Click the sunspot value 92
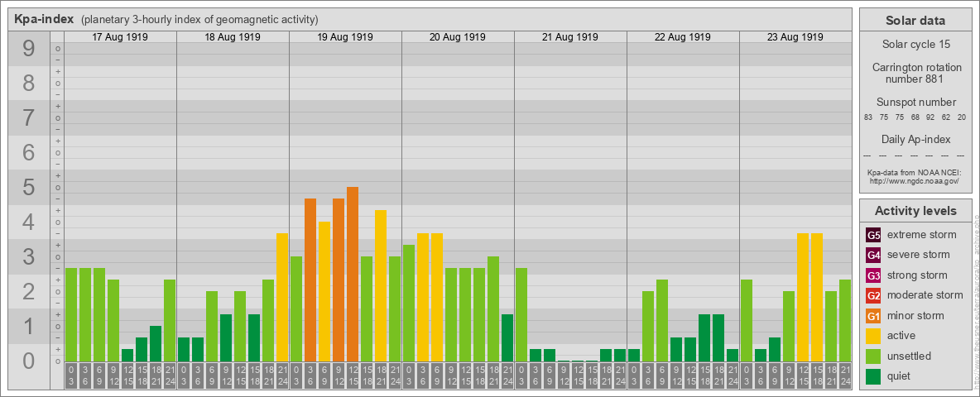Viewport: 980px width, 397px height. (930, 117)
